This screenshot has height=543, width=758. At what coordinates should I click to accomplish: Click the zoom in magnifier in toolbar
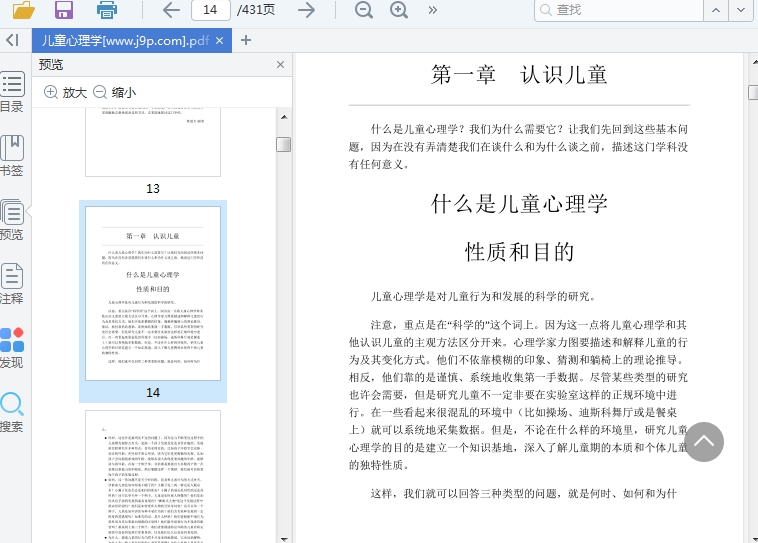tap(399, 10)
